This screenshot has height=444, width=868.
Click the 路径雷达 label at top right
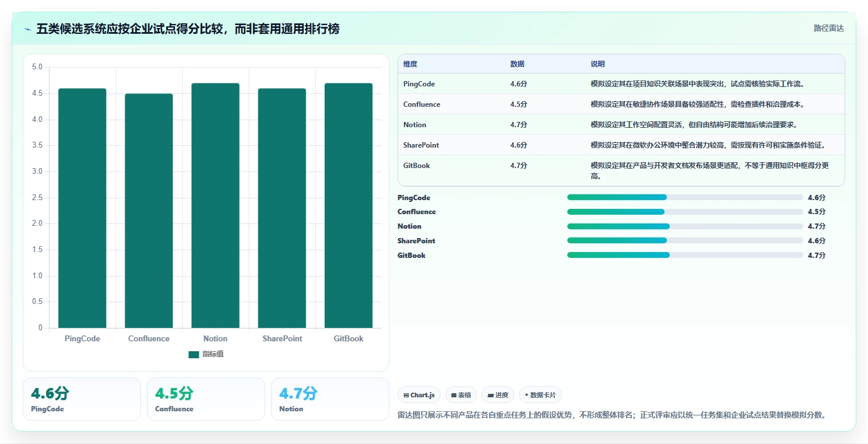828,28
